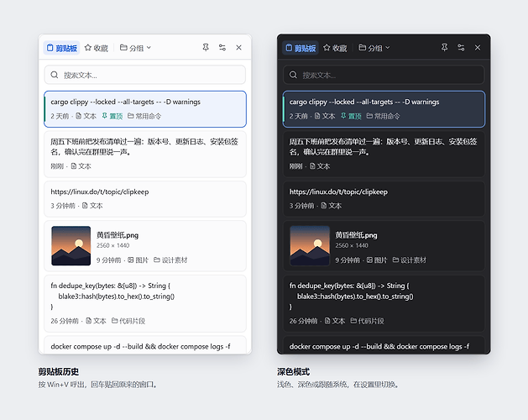Select docker compose entry in dark window
This screenshot has height=420, width=528.
coord(384,345)
